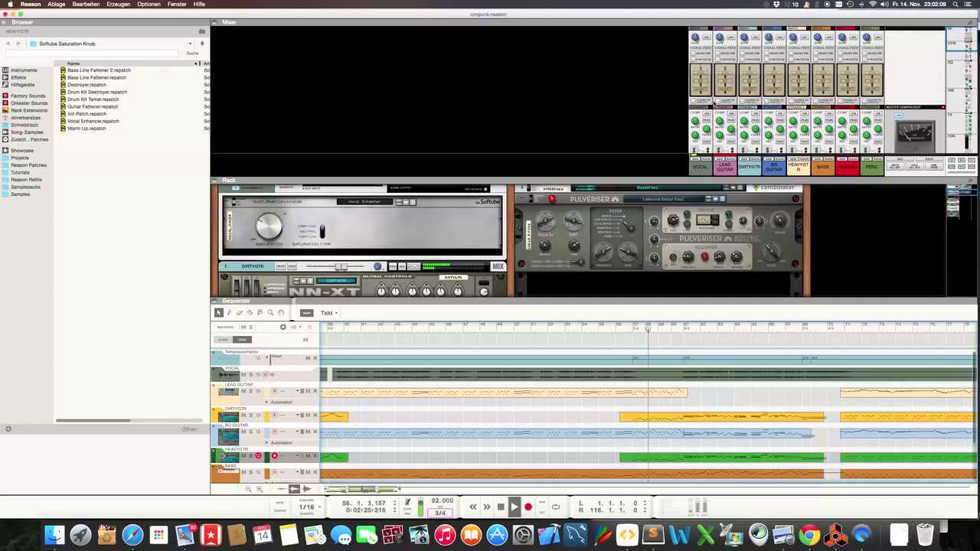Open the Fenster menu
The width and height of the screenshot is (980, 551).
pos(177,4)
